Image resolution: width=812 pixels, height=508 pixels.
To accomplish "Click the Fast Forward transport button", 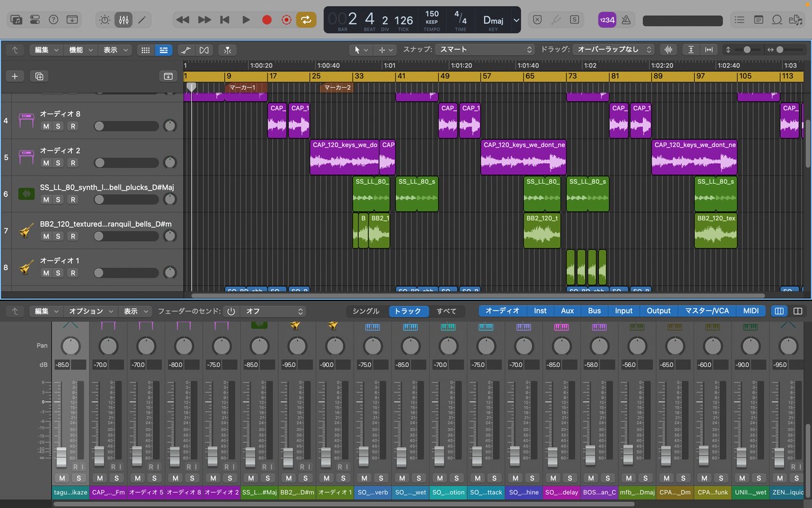I will click(x=204, y=20).
